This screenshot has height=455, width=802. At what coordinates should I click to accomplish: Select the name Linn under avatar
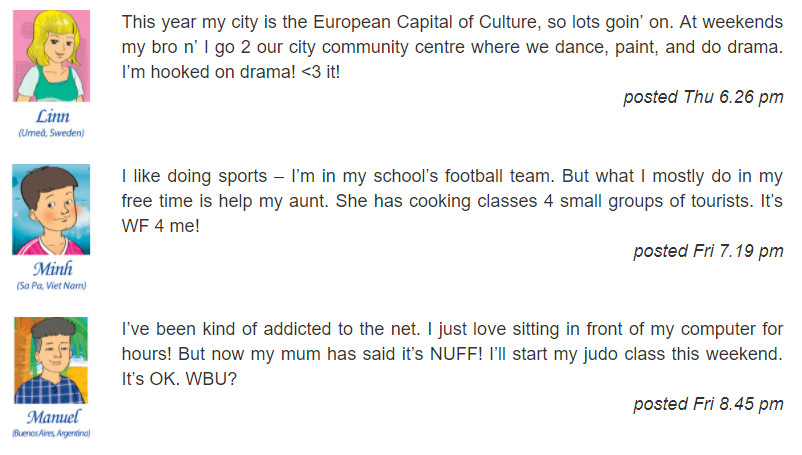tap(52, 117)
